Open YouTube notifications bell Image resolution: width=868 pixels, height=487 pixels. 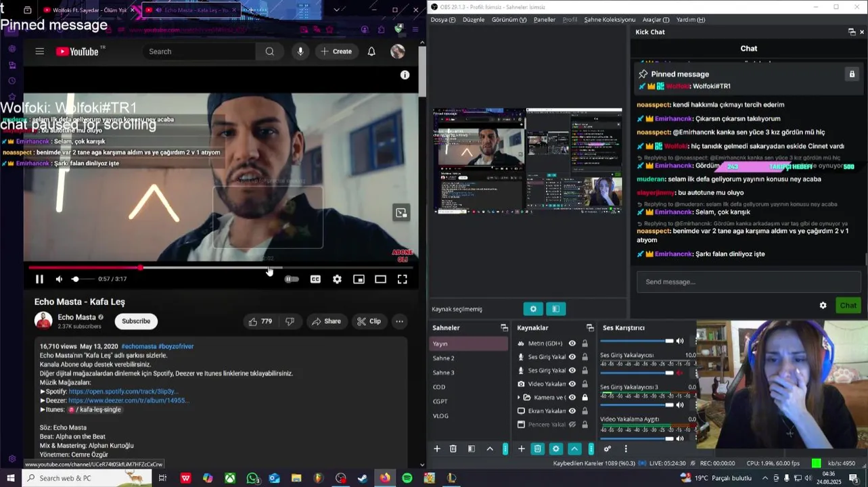pos(371,51)
